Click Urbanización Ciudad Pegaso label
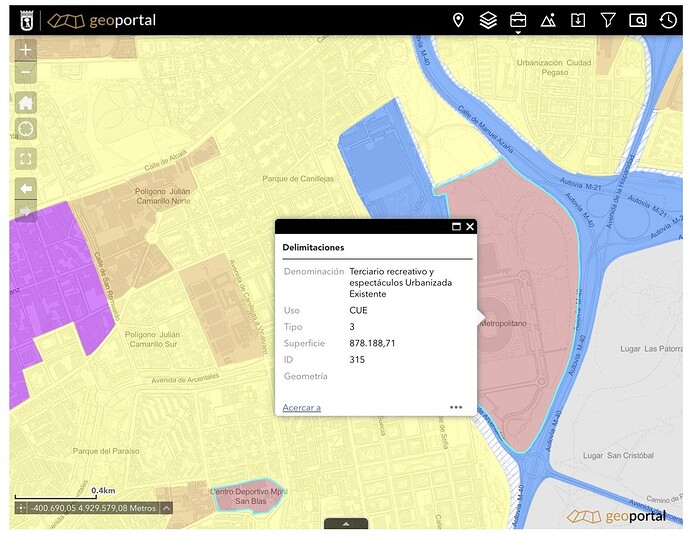Screen dimensions: 690x535 (554, 67)
